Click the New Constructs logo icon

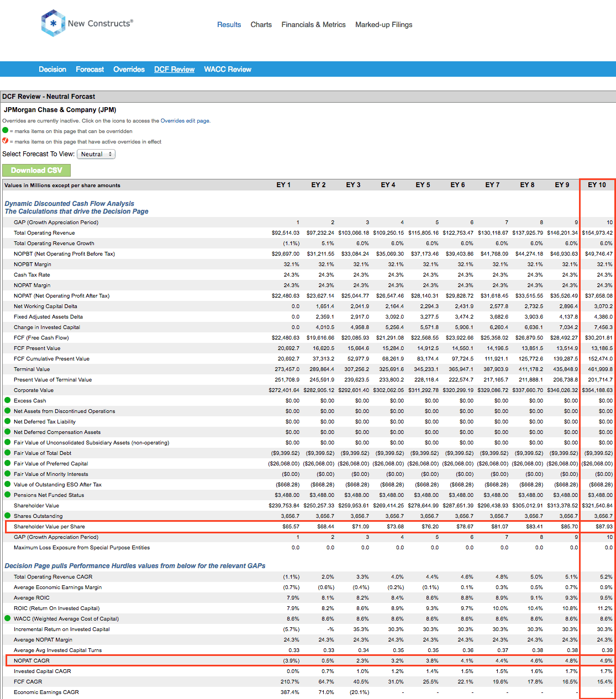coord(54,23)
